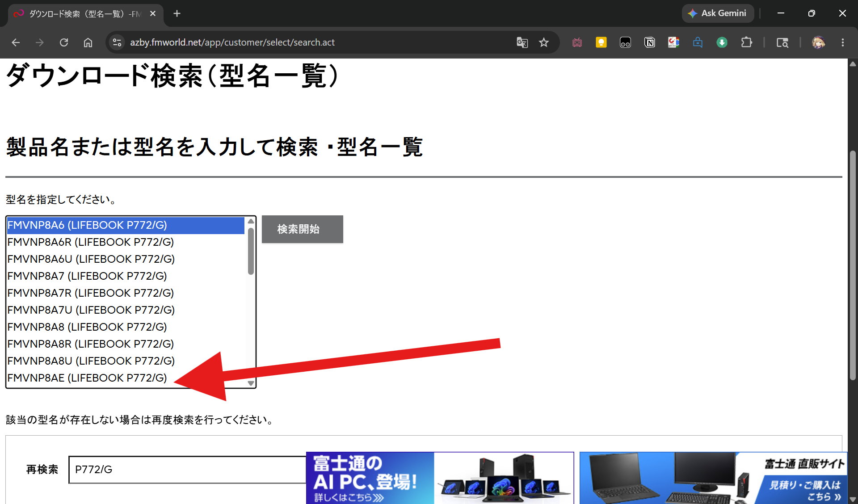Close the ダウンロード検索 tab
The image size is (858, 504).
point(153,13)
